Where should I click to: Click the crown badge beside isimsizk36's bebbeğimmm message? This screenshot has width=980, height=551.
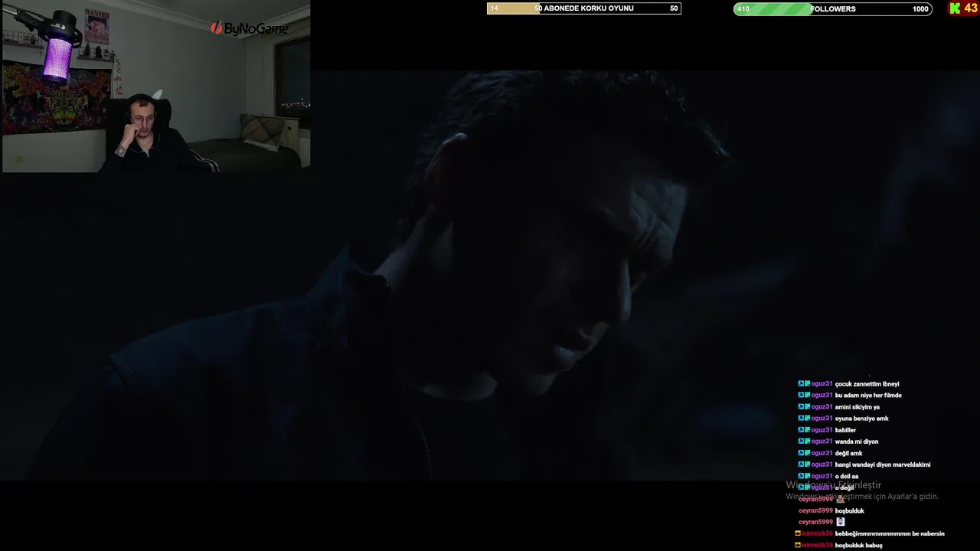point(798,533)
